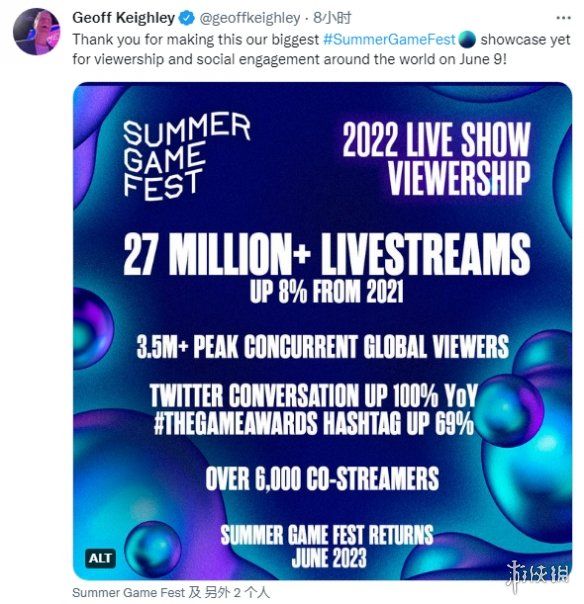The width and height of the screenshot is (584, 604).
Task: Click the Geoff Keighley display name
Action: pyautogui.click(x=123, y=18)
